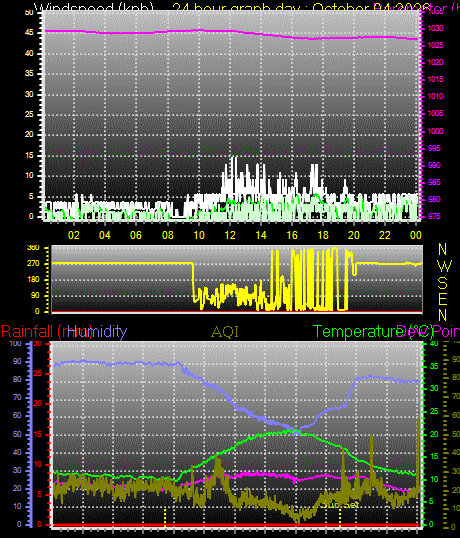Click the 12 hour label on time axis
Screen dimensions: 460x538
pos(230,235)
